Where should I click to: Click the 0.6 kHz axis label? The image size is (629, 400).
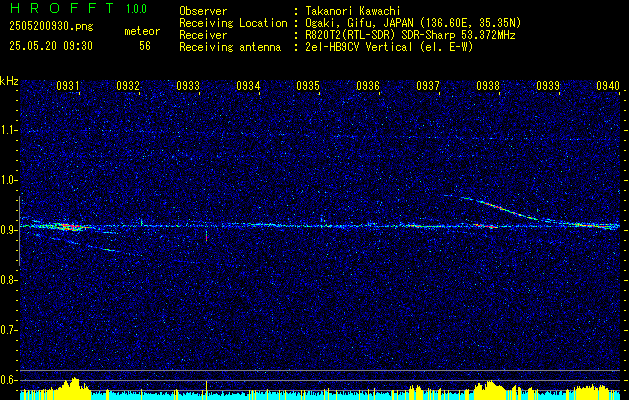coord(9,380)
